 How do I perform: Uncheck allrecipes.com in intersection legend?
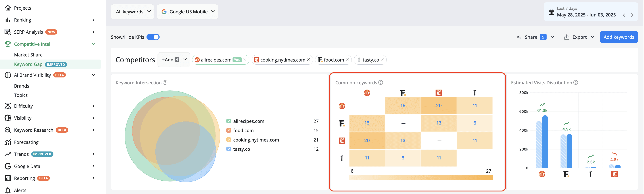[229, 121]
